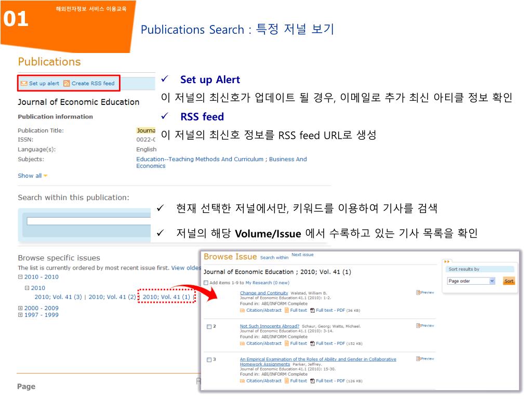Screen dimensions: 532x399
Task: Click the orange RSS feed icon
Action: [x=66, y=84]
